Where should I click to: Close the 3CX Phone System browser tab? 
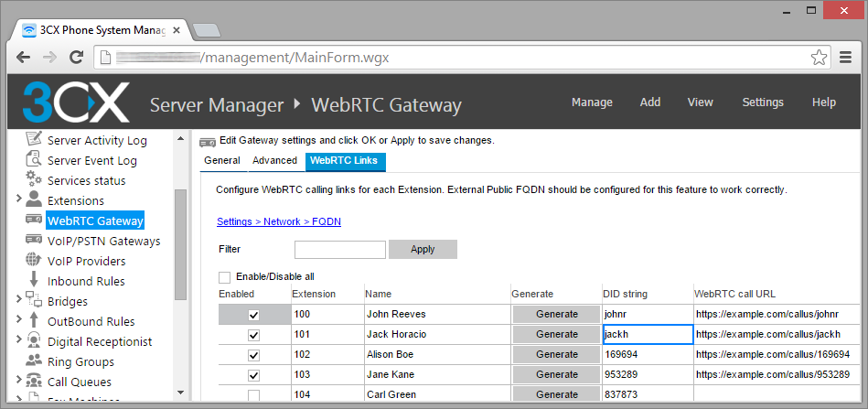click(177, 30)
